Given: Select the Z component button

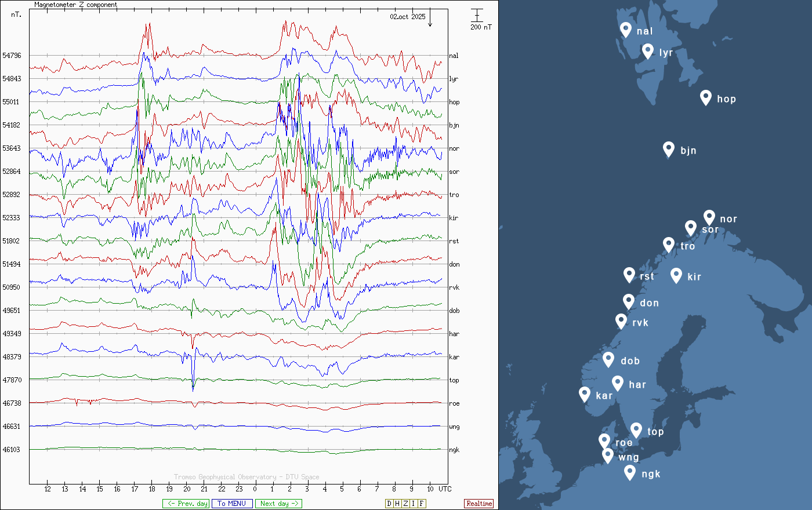Looking at the screenshot, I should coord(405,504).
